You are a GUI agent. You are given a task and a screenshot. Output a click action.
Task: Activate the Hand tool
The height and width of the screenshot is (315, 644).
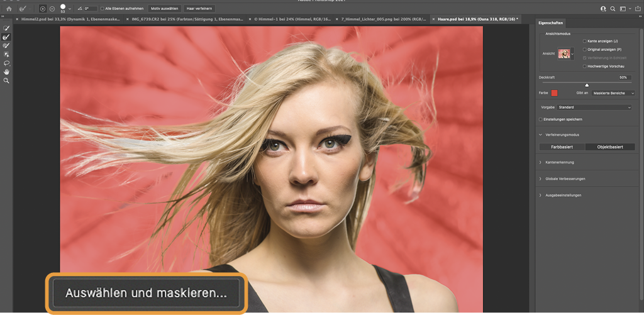(x=6, y=72)
